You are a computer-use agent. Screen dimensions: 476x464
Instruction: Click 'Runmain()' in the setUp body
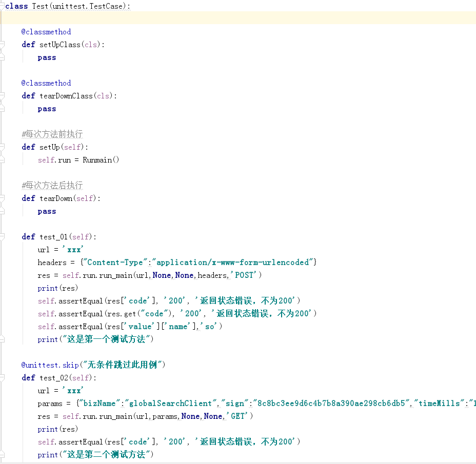click(x=101, y=160)
